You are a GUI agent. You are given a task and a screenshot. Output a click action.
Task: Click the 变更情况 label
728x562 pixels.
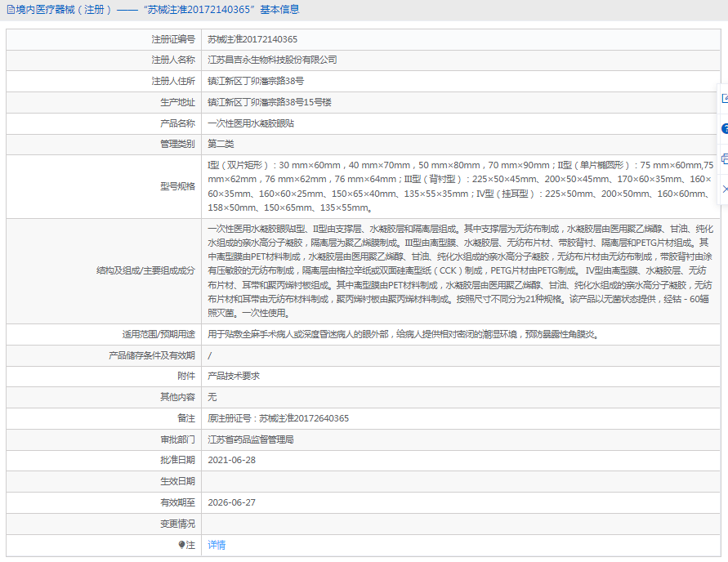178,524
